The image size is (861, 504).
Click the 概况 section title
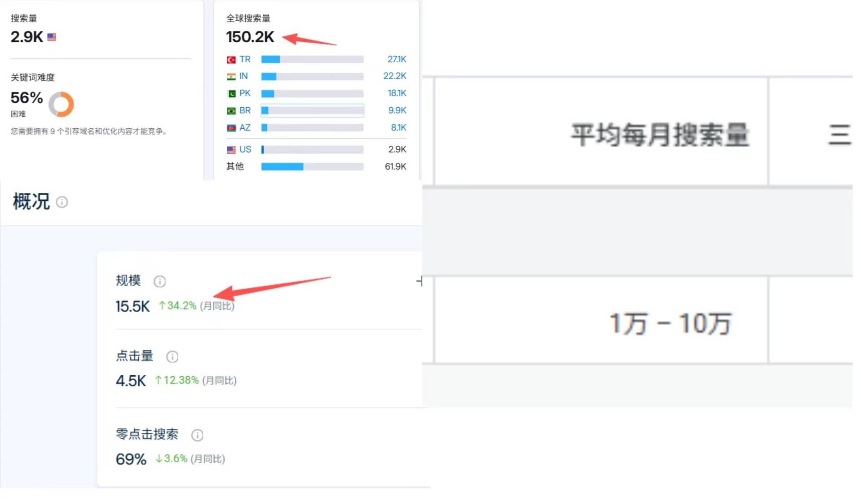(31, 202)
